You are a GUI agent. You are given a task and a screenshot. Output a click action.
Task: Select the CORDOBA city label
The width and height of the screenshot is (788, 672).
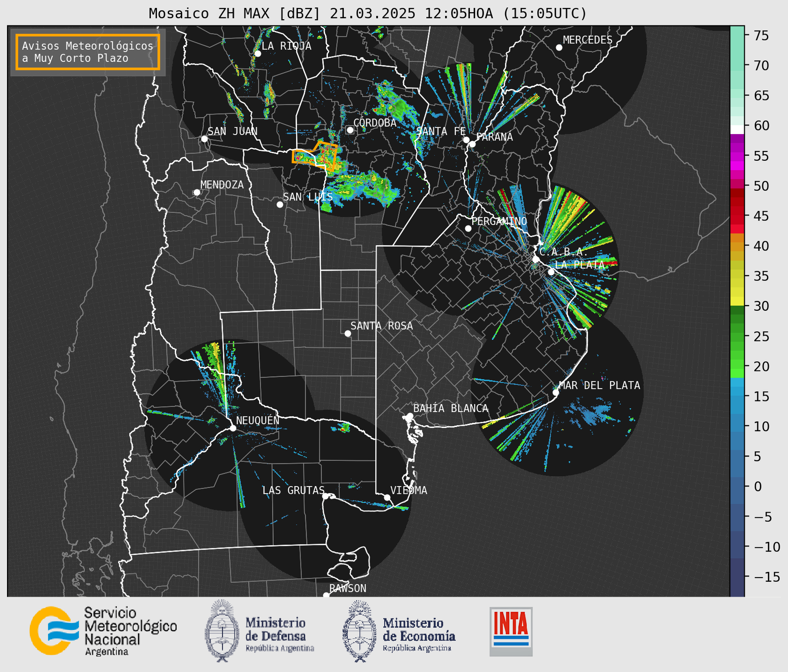pos(375,123)
